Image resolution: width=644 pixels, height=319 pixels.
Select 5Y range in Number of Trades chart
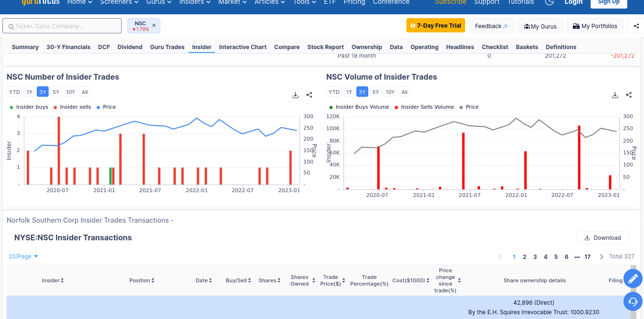[56, 92]
